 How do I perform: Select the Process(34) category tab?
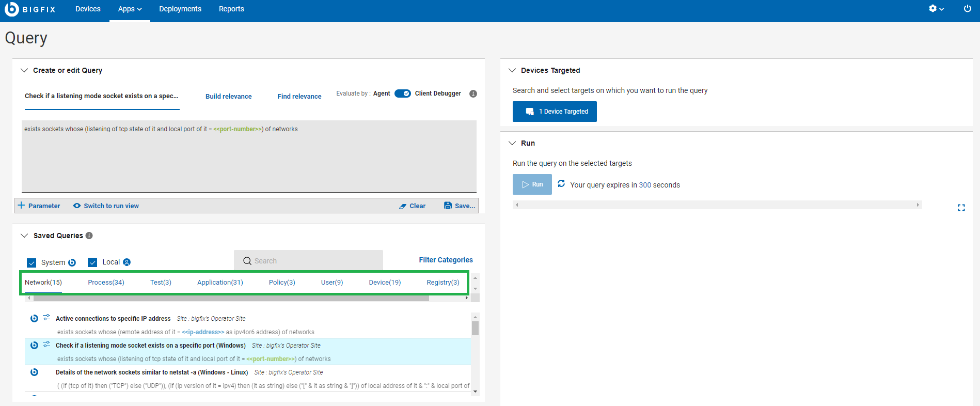(x=106, y=283)
